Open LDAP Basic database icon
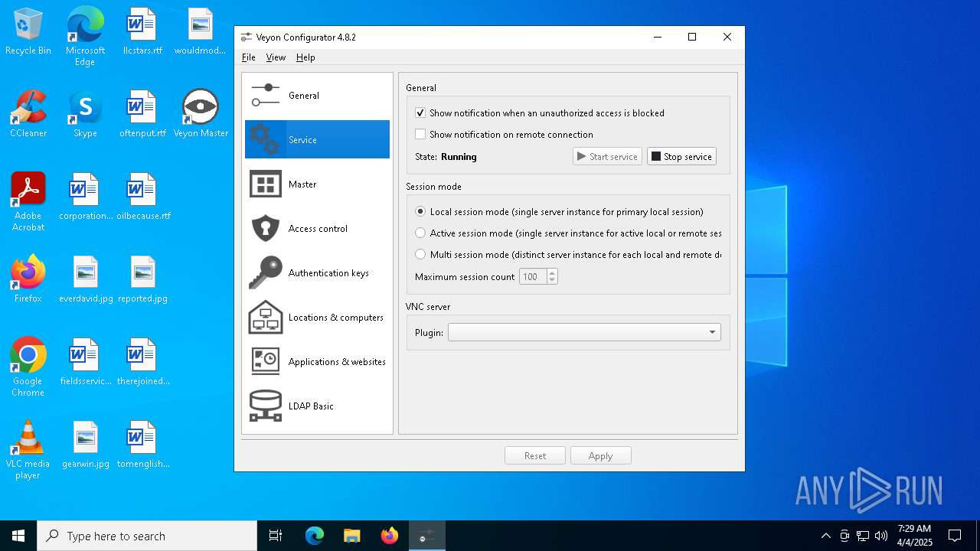 266,406
